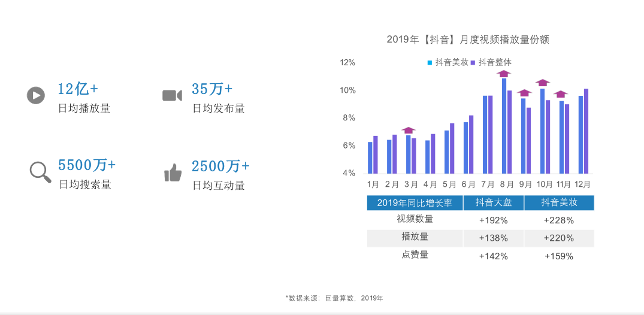644x315 pixels.
Task: Click the purple 抖音整体 legend swatch
Action: [x=473, y=63]
